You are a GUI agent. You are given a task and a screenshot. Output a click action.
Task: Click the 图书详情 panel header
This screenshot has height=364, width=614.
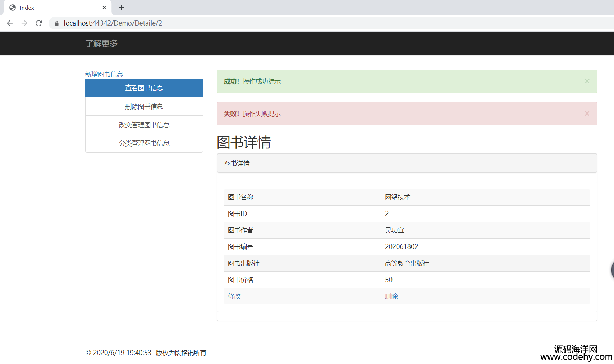tap(407, 163)
